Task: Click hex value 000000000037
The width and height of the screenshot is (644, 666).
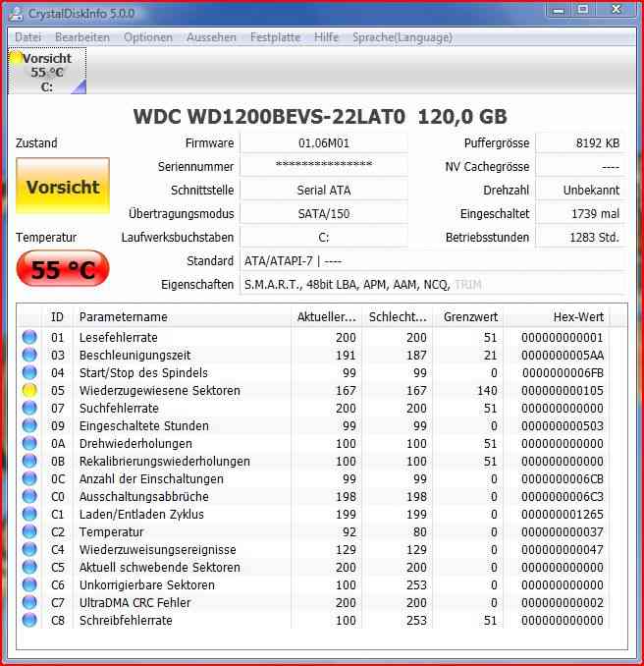Action: coord(563,531)
